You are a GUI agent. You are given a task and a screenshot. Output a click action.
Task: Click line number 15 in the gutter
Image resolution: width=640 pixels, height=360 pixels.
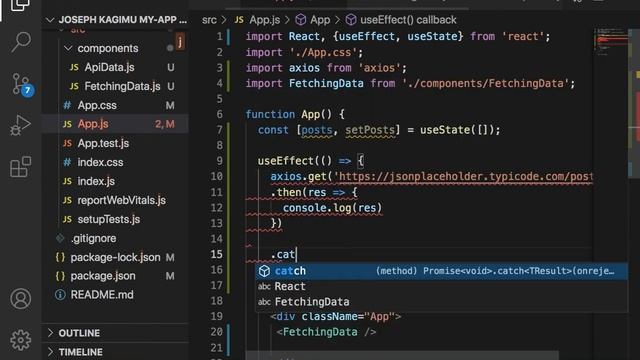(x=217, y=254)
